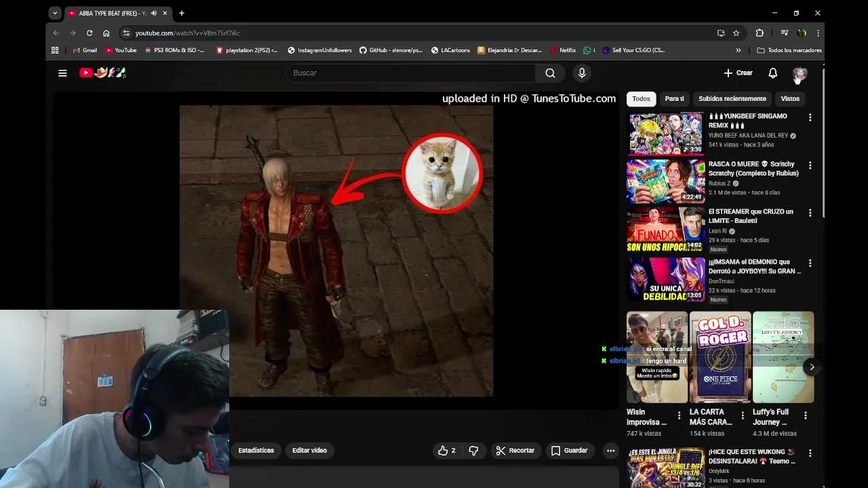The width and height of the screenshot is (868, 488).
Task: Visit the DonTmaui channel name
Action: pyautogui.click(x=722, y=281)
